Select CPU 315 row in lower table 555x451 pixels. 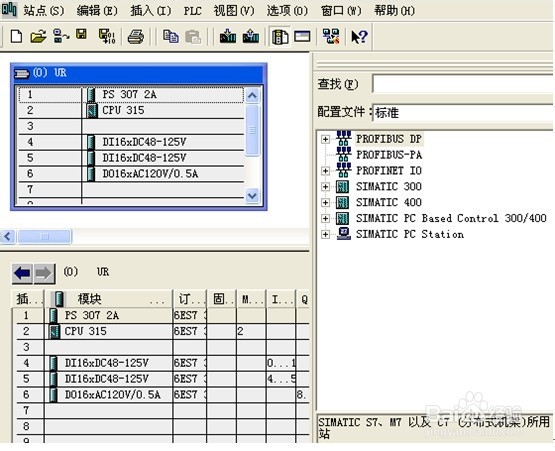[161, 331]
